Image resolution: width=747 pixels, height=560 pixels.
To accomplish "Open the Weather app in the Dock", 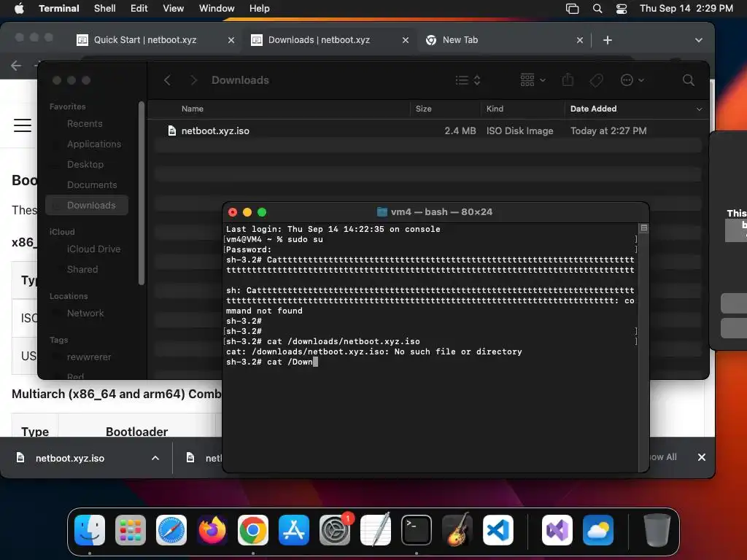I will coord(598,530).
